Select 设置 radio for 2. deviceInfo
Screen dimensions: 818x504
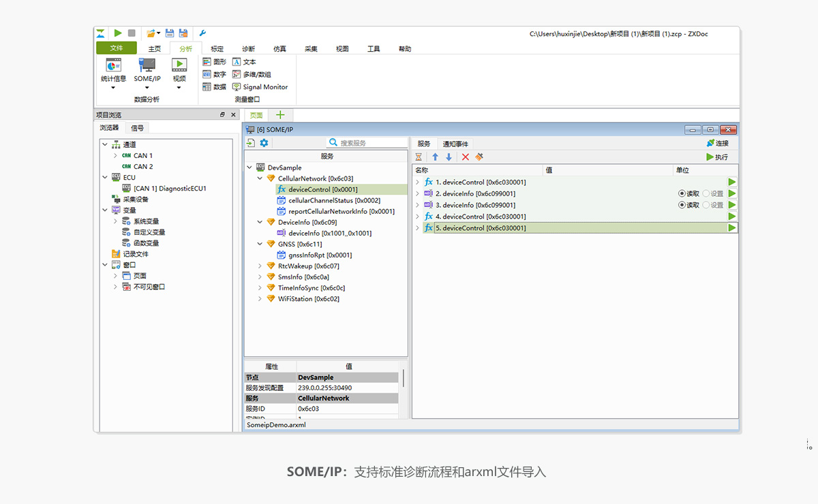click(x=706, y=193)
